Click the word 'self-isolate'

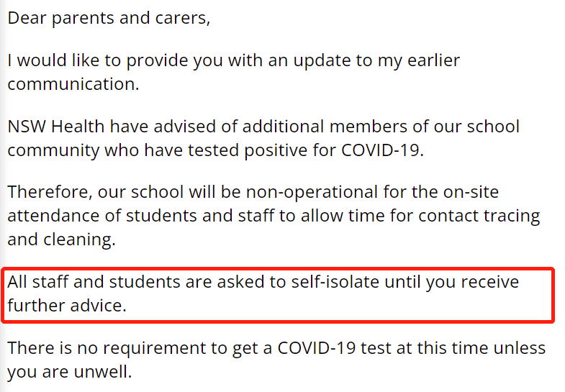(x=335, y=282)
